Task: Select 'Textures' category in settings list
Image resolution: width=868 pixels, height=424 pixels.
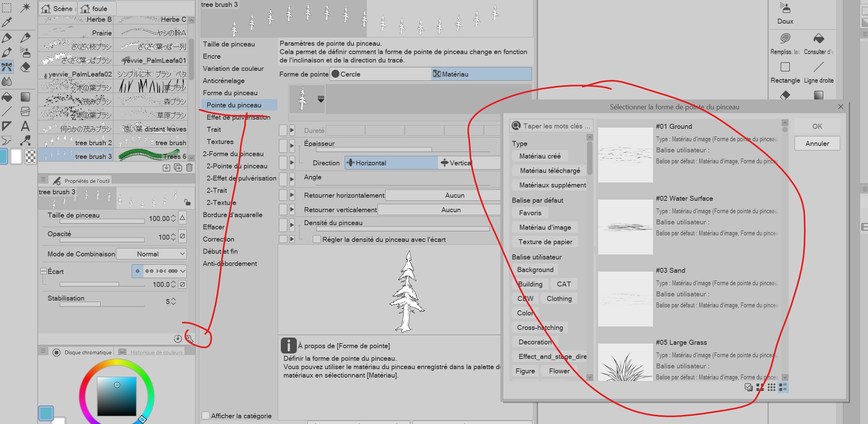Action: (x=220, y=142)
